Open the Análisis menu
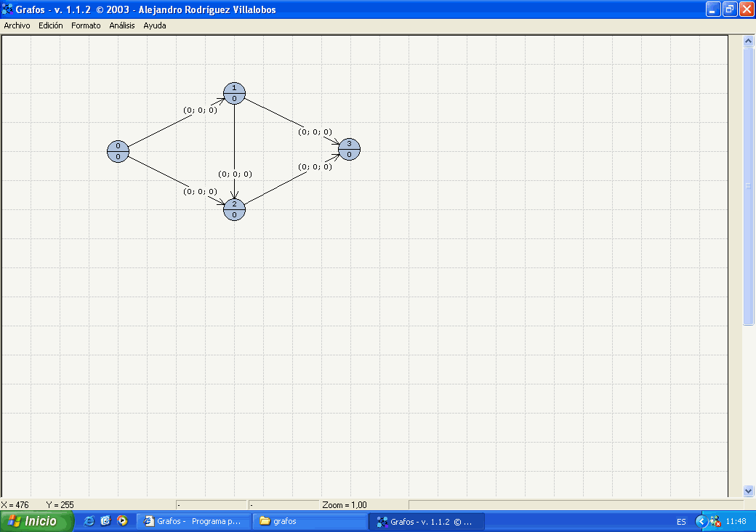The height and width of the screenshot is (532, 756). 122,25
